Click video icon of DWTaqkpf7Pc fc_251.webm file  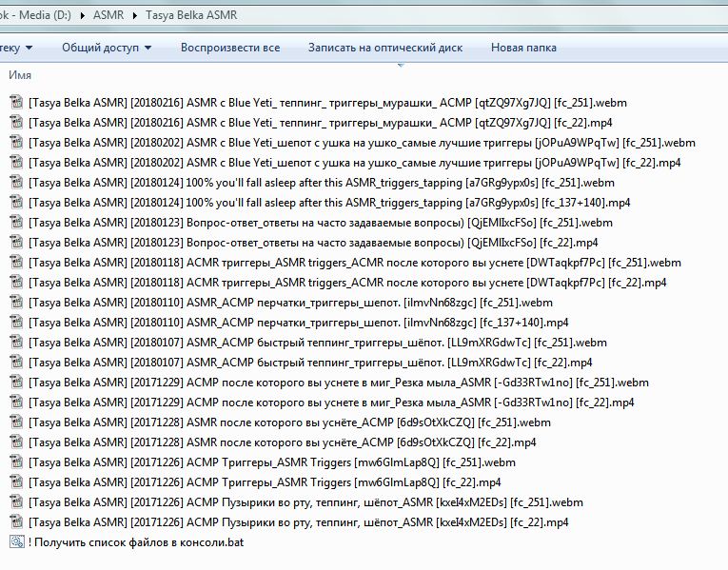pos(17,262)
